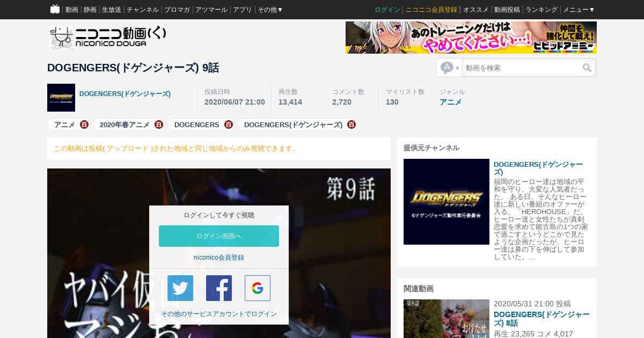Click the niconico会員登録 link in login box

pos(219,258)
